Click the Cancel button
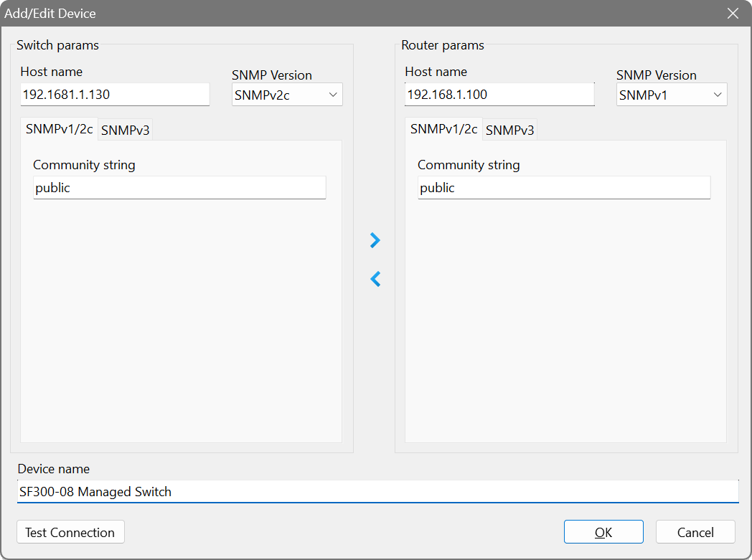752x560 pixels. pyautogui.click(x=695, y=532)
